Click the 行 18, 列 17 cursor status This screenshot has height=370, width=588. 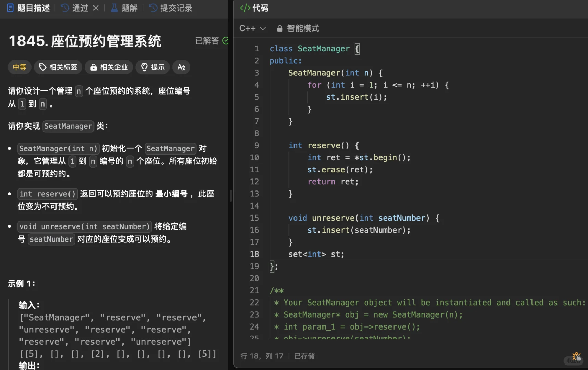[262, 356]
